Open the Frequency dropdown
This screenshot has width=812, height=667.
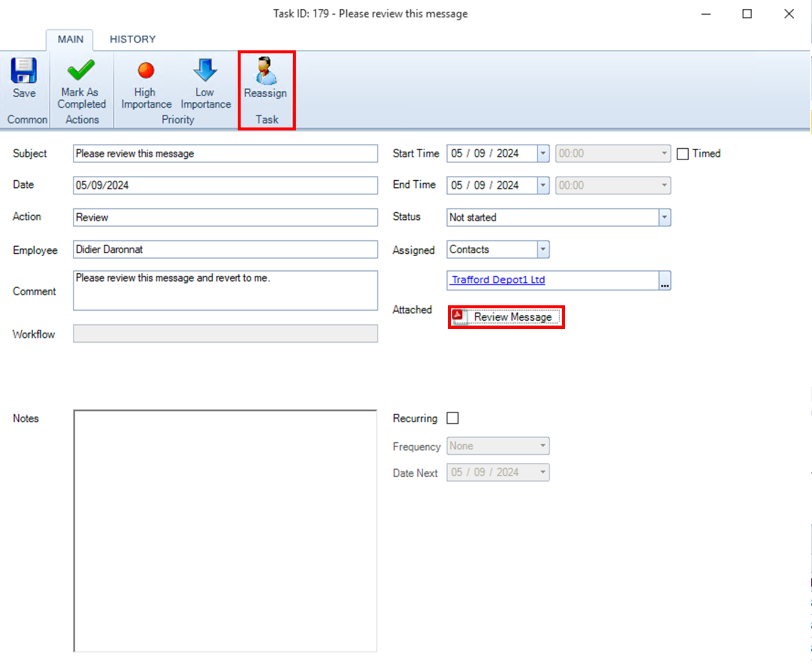point(543,446)
